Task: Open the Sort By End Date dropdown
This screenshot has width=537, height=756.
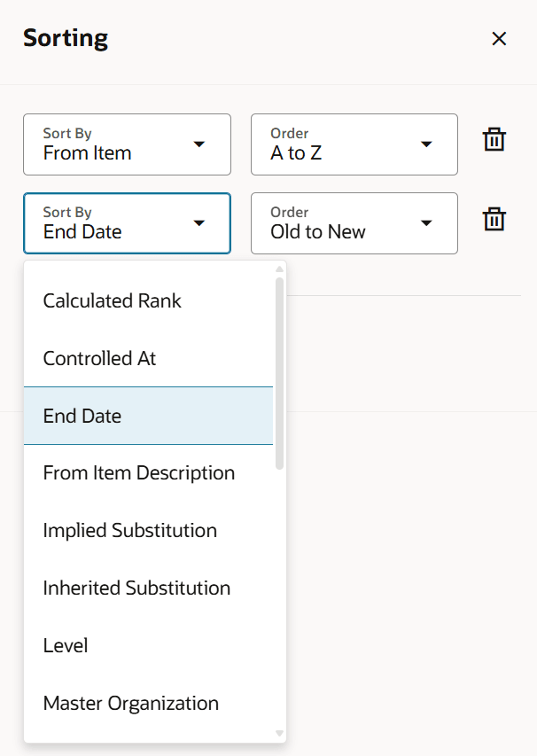Action: pyautogui.click(x=127, y=223)
